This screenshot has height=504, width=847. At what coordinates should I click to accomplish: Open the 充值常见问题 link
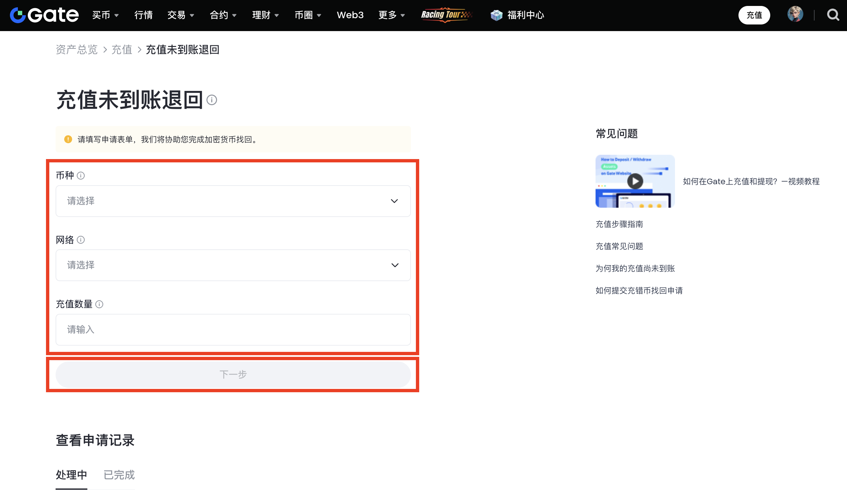(619, 246)
